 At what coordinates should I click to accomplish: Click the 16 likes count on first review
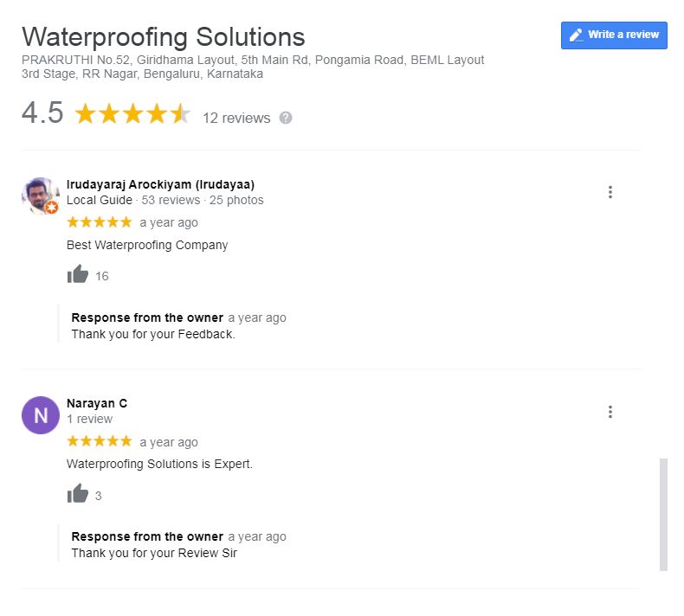(102, 276)
